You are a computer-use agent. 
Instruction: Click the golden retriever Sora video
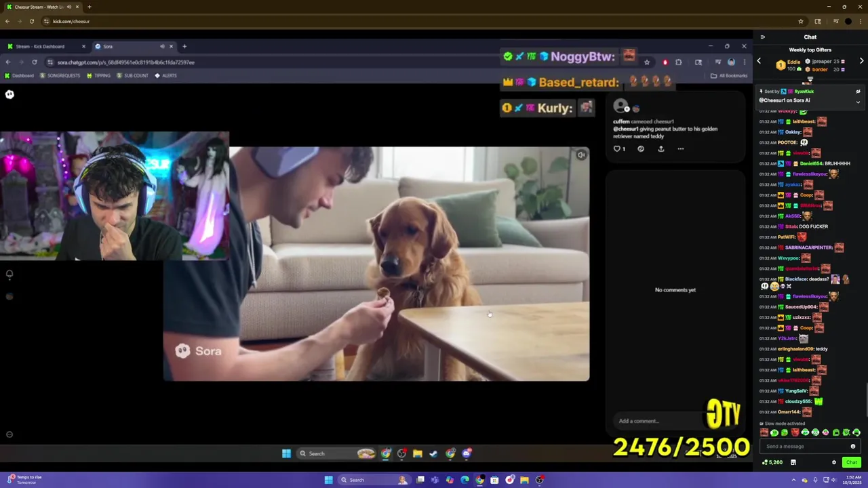click(x=376, y=264)
